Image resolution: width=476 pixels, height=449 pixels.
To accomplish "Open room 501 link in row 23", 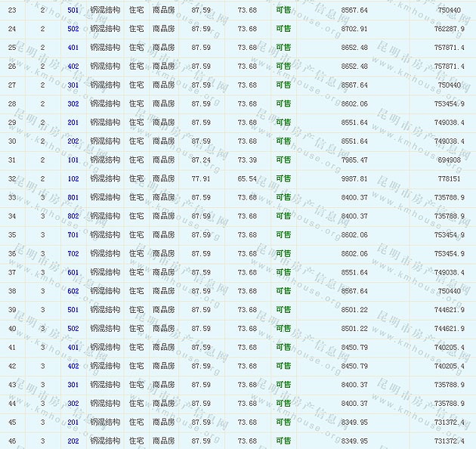I will (x=73, y=10).
